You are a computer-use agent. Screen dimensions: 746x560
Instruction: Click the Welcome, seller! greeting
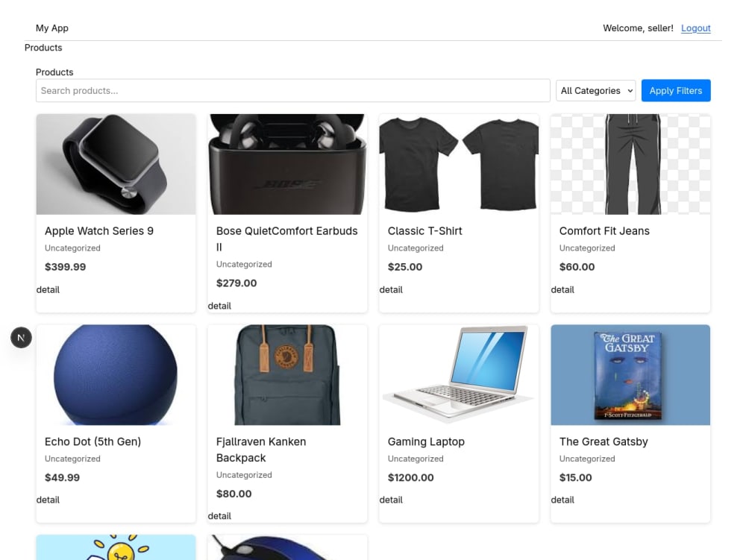638,28
